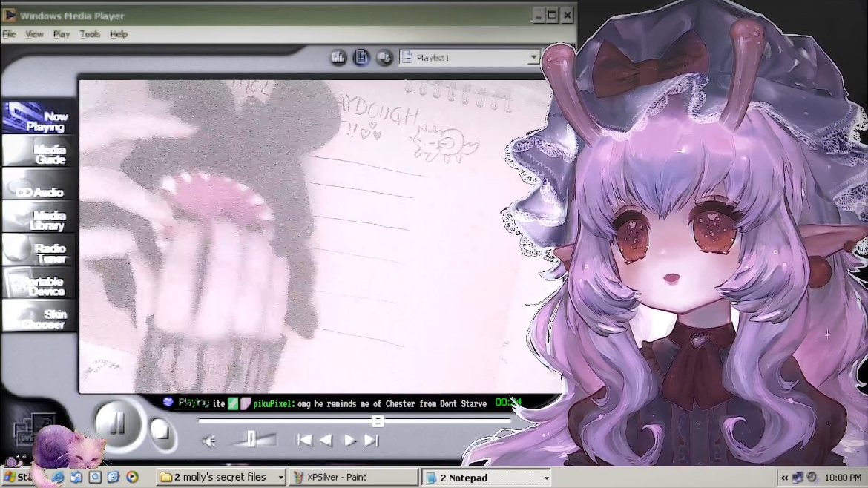Image resolution: width=868 pixels, height=488 pixels.
Task: Minimize the Windows Media Player window
Action: pyautogui.click(x=538, y=16)
